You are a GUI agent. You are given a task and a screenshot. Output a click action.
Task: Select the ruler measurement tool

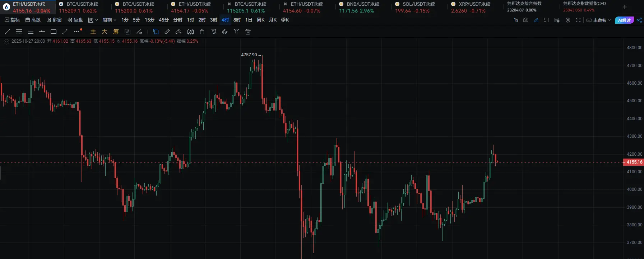(167, 32)
